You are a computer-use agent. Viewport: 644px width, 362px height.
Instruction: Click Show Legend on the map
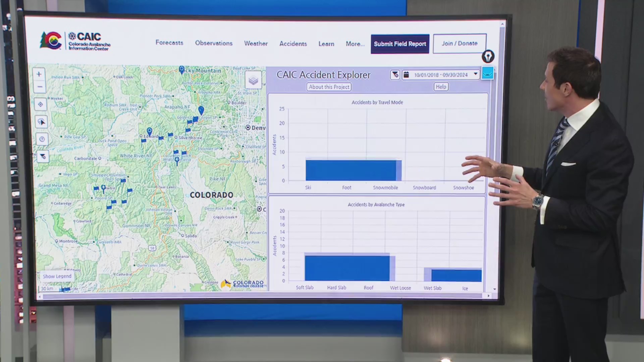coord(57,276)
